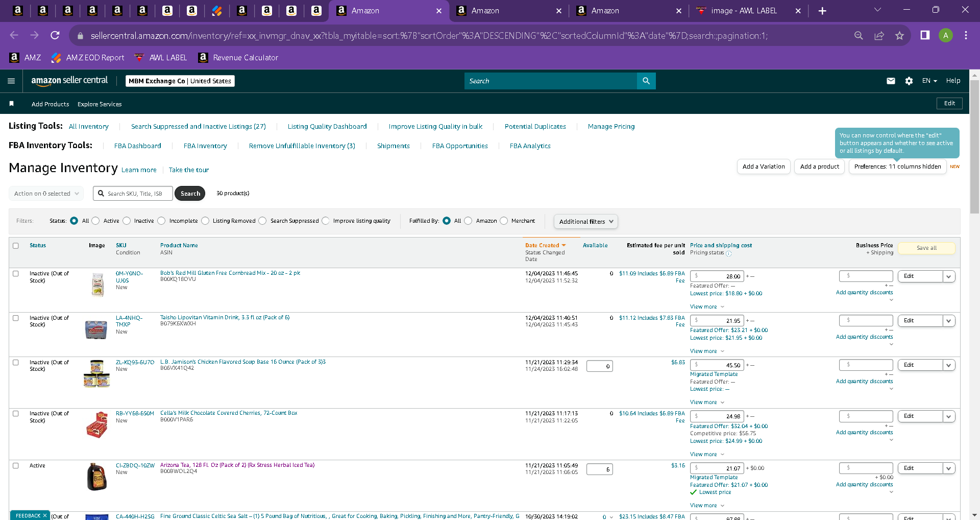
Task: Expand View more for Bob's Red Mill row
Action: coord(707,306)
